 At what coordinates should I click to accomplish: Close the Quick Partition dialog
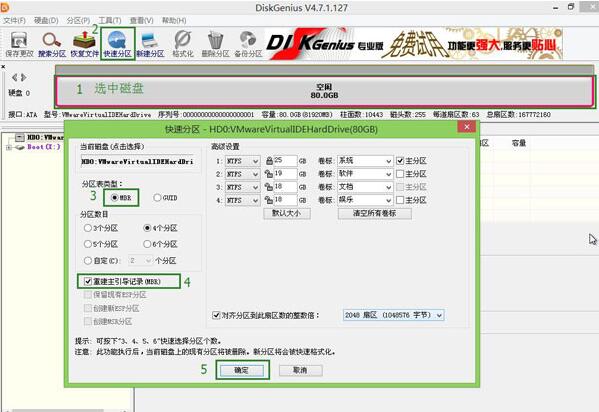[x=466, y=127]
